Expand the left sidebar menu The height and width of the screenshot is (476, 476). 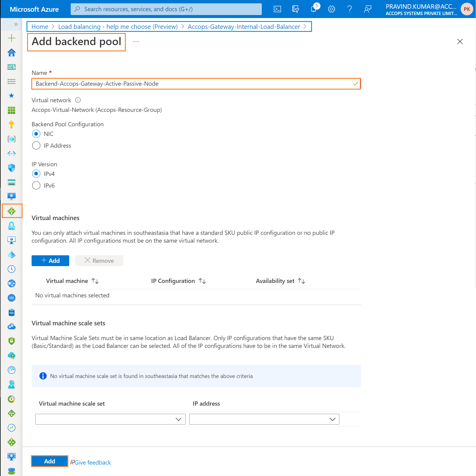pyautogui.click(x=16, y=24)
